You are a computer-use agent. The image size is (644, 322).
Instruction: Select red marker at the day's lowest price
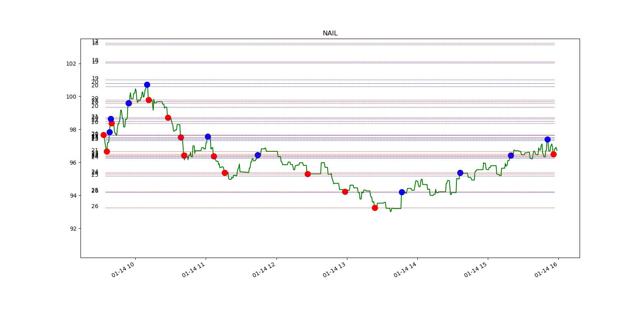375,208
